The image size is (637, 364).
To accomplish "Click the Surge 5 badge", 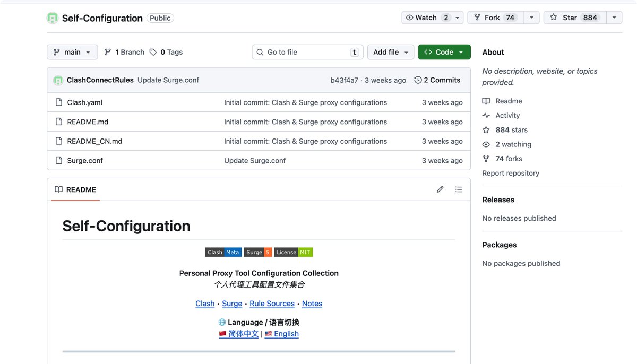I will [x=257, y=252].
